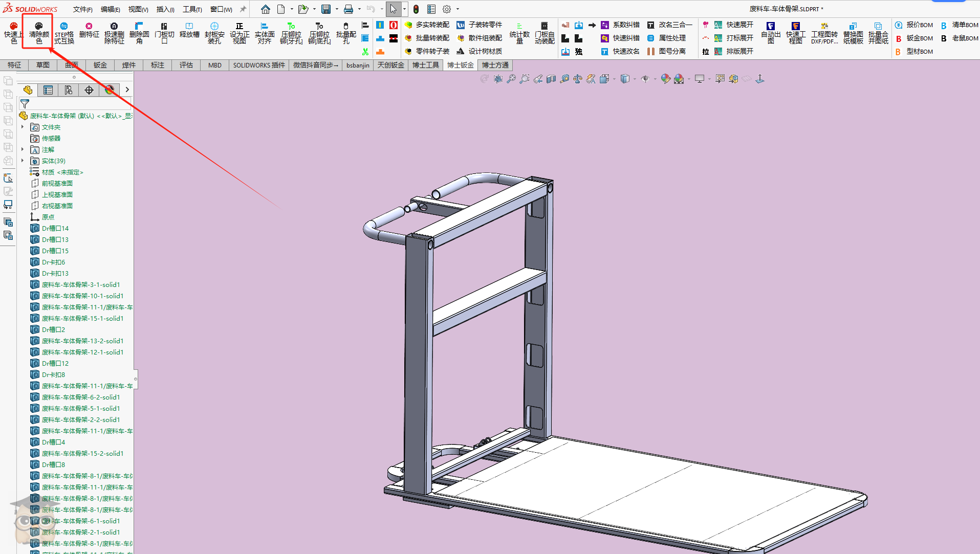Click the 替换图纸模板 tool
980x554 pixels.
[853, 33]
